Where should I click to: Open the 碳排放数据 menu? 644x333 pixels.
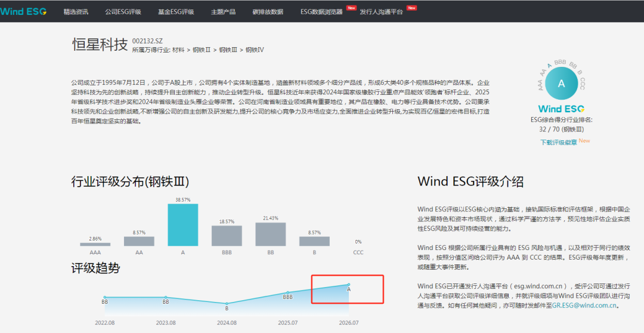coord(268,12)
